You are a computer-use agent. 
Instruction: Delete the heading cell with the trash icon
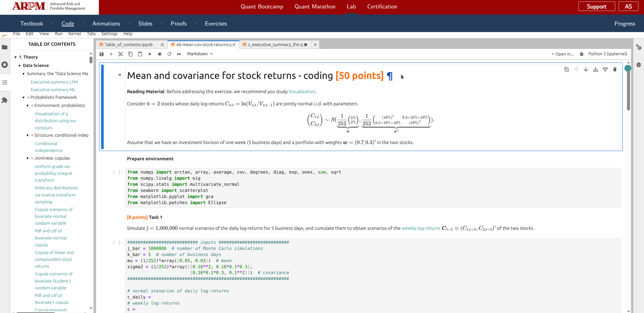[x=615, y=69]
